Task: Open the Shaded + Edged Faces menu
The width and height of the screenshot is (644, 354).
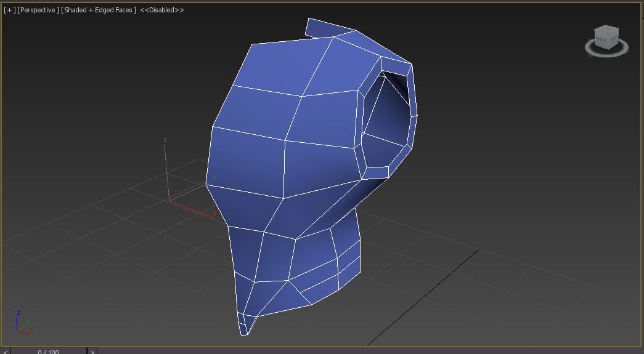Action: 98,10
